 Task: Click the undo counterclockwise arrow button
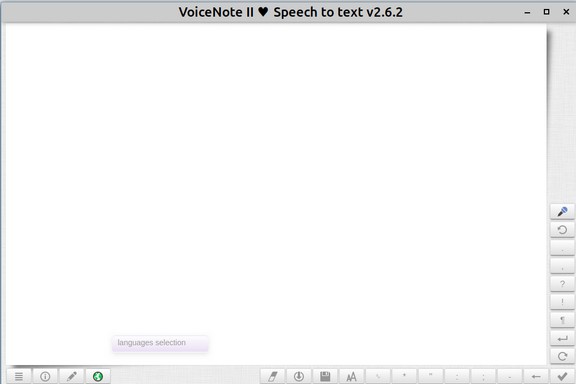(562, 230)
